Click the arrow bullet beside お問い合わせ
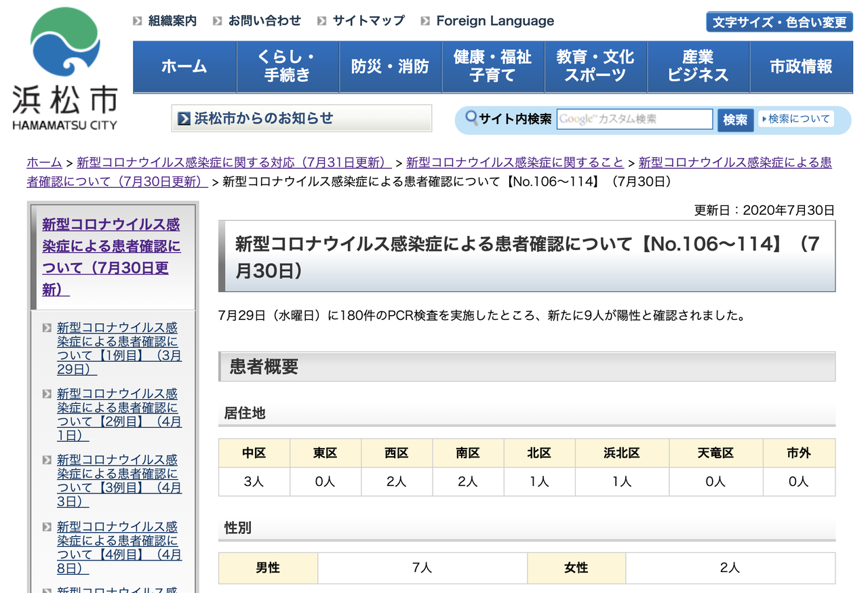This screenshot has width=868, height=593. [x=218, y=21]
